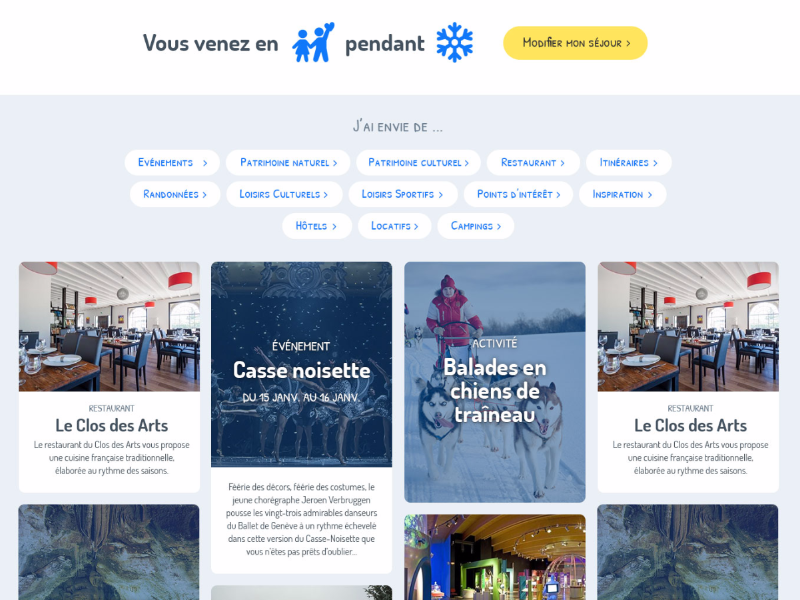Select the Randonnées filter pill
This screenshot has width=800, height=600.
(x=175, y=194)
